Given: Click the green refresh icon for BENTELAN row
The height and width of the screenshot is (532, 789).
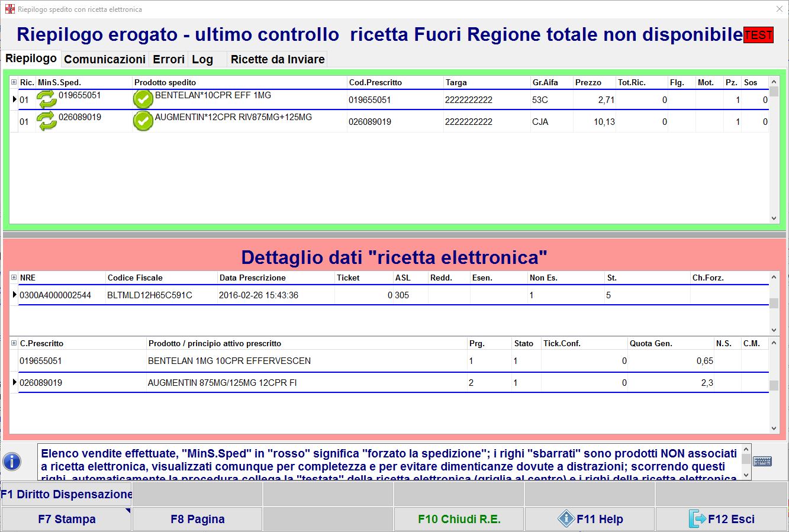Looking at the screenshot, I should tap(47, 99).
